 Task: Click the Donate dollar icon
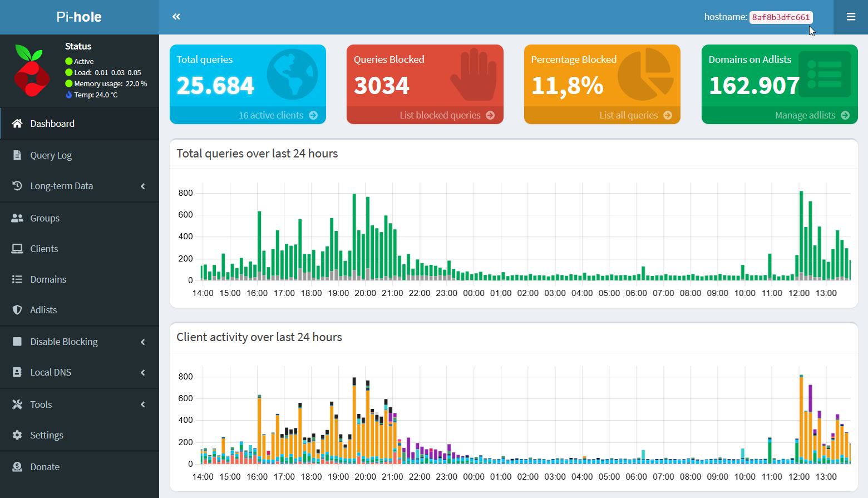(x=17, y=467)
